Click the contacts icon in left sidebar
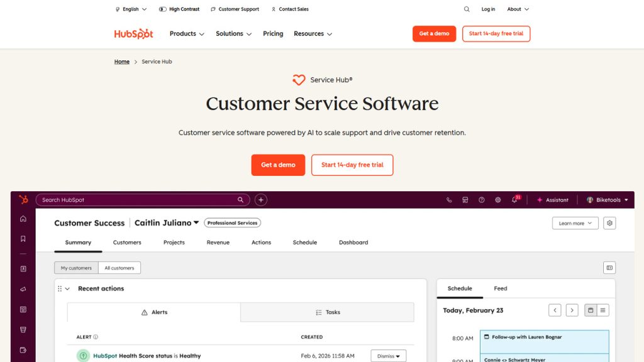Viewport: 644px width, 362px height. click(23, 269)
